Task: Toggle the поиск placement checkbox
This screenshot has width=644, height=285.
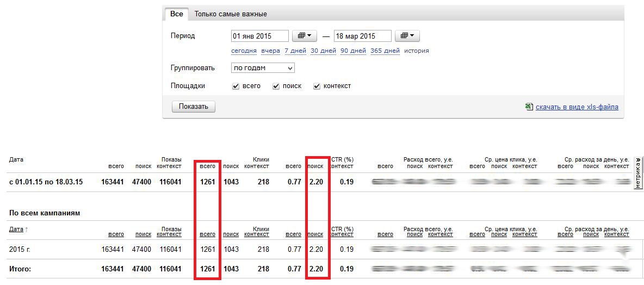Action: coord(276,86)
